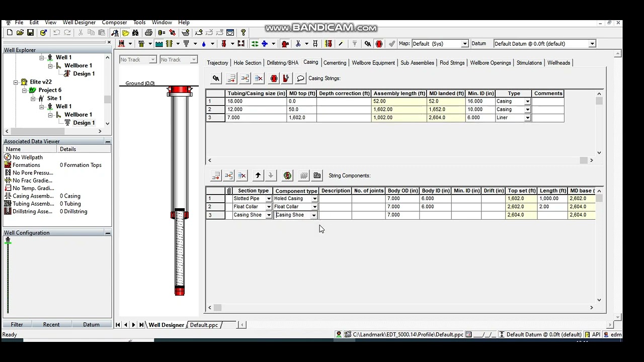Open Type dropdown for the Liner row
This screenshot has width=644, height=362.
(x=527, y=118)
